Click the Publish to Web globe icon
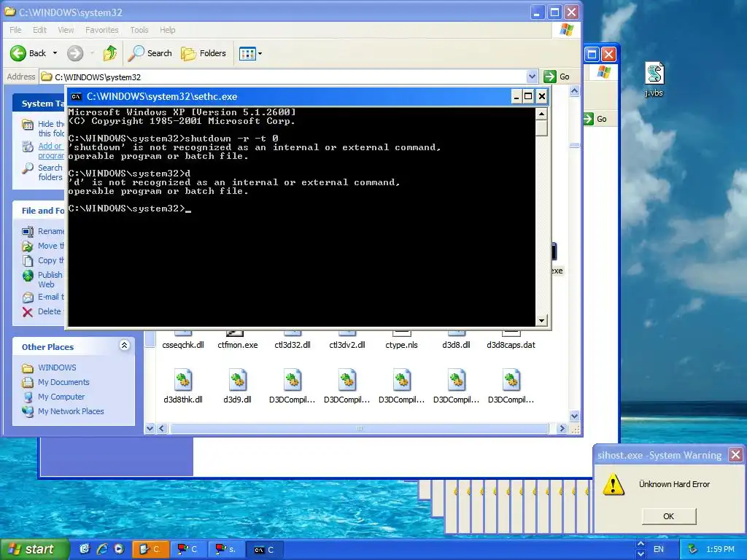This screenshot has width=747, height=560. [28, 276]
